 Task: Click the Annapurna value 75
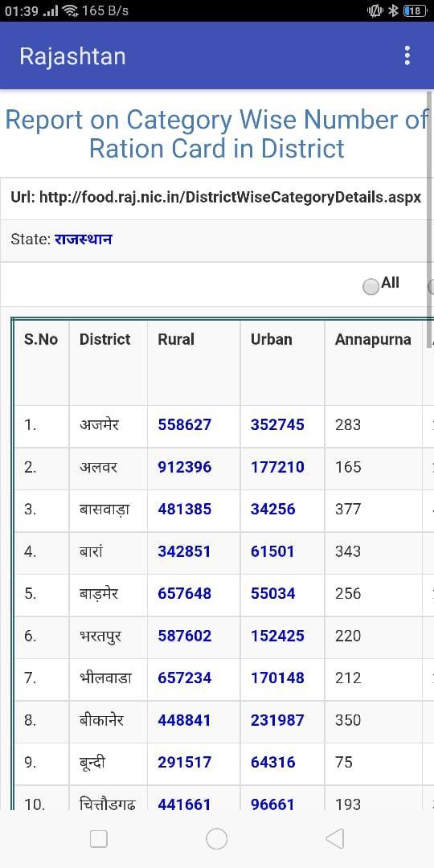[x=343, y=762]
